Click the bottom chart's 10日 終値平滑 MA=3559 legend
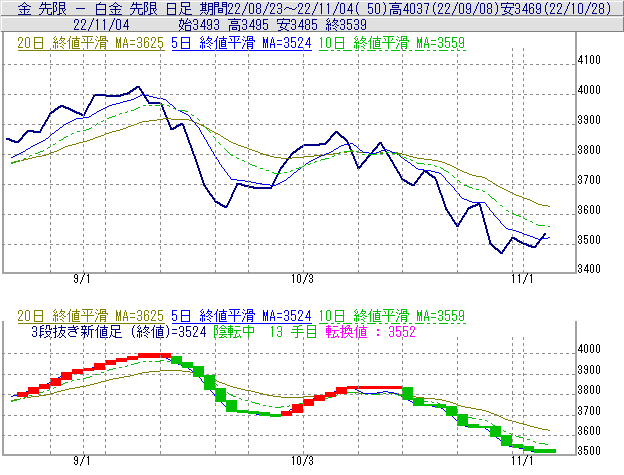The width and height of the screenshot is (624, 475). (x=392, y=316)
